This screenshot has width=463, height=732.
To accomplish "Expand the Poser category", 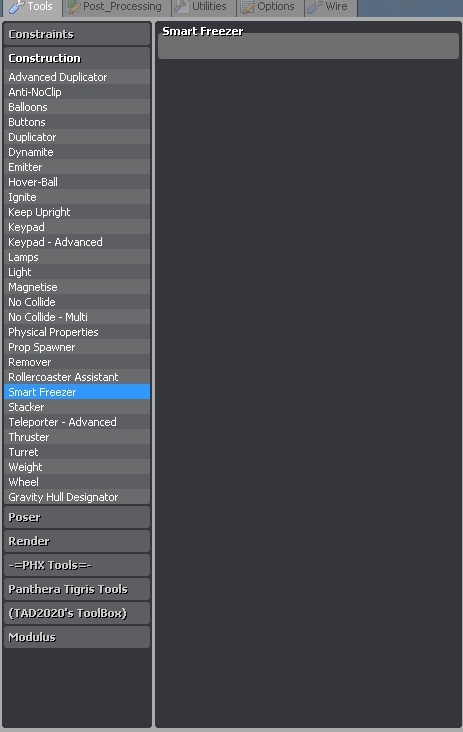I will tap(77, 517).
